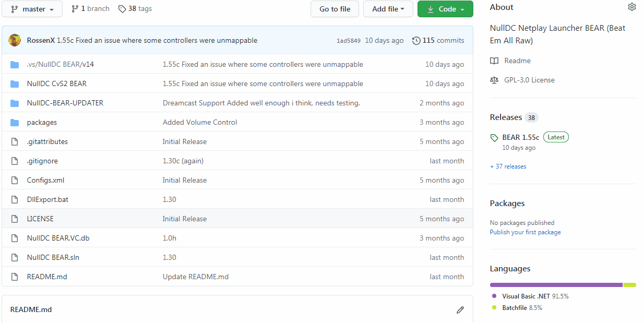Click the file icon for NullDC BEAR.VC.db

coord(15,238)
